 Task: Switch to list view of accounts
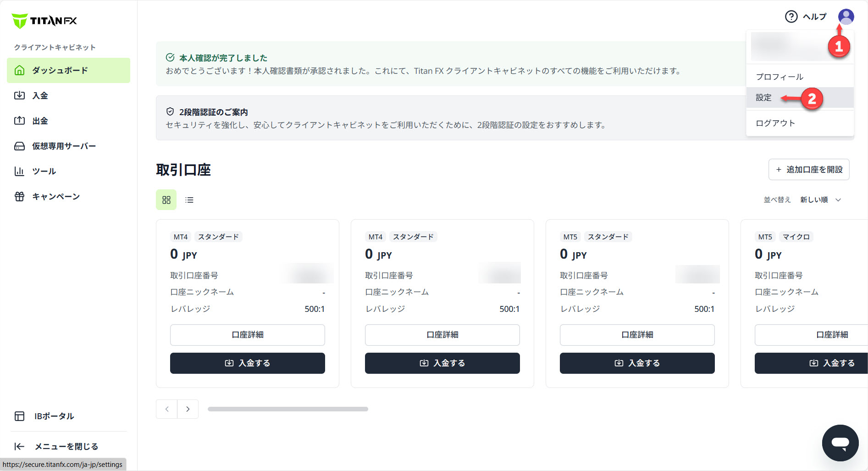point(189,200)
